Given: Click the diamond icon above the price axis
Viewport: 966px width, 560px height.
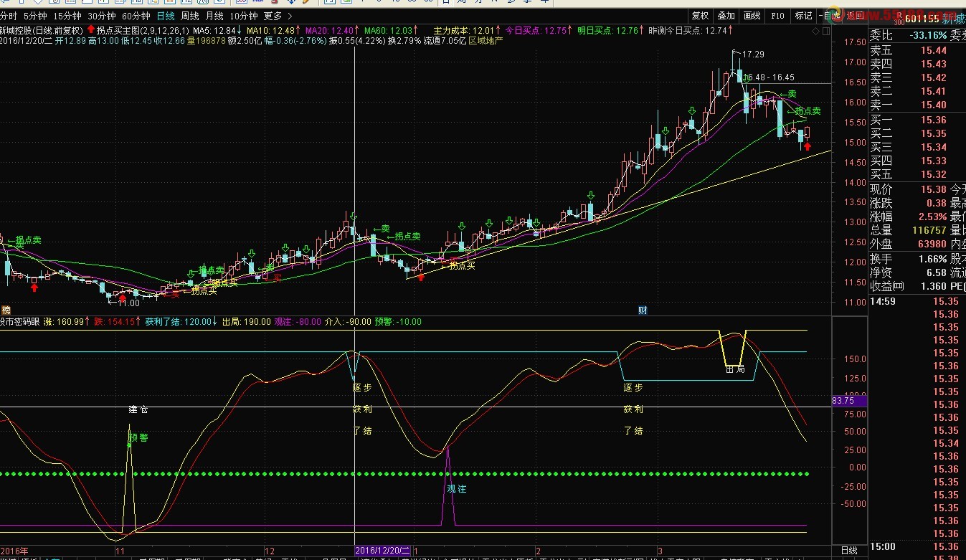Looking at the screenshot, I should coord(815,32).
